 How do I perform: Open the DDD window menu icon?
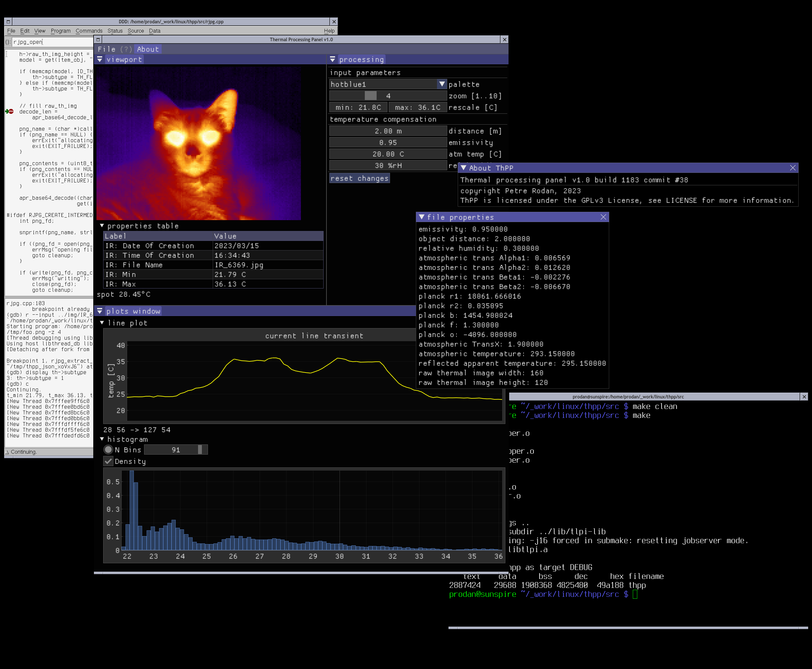coord(8,22)
